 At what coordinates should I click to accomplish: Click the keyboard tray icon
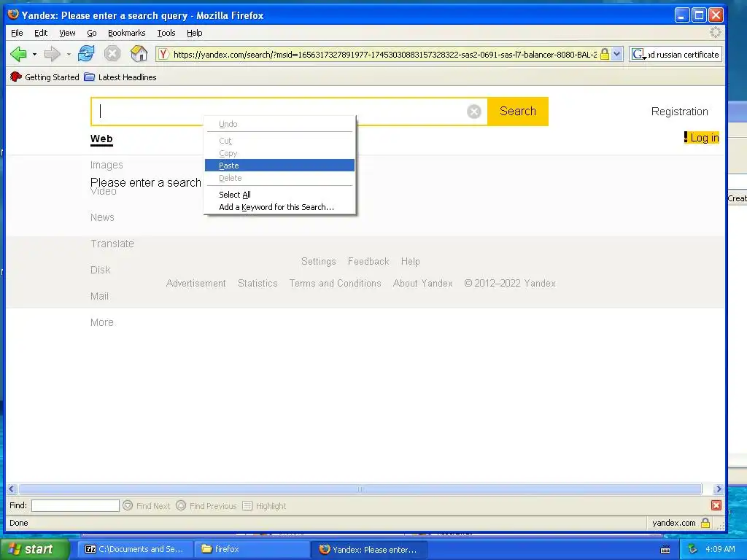coord(665,550)
